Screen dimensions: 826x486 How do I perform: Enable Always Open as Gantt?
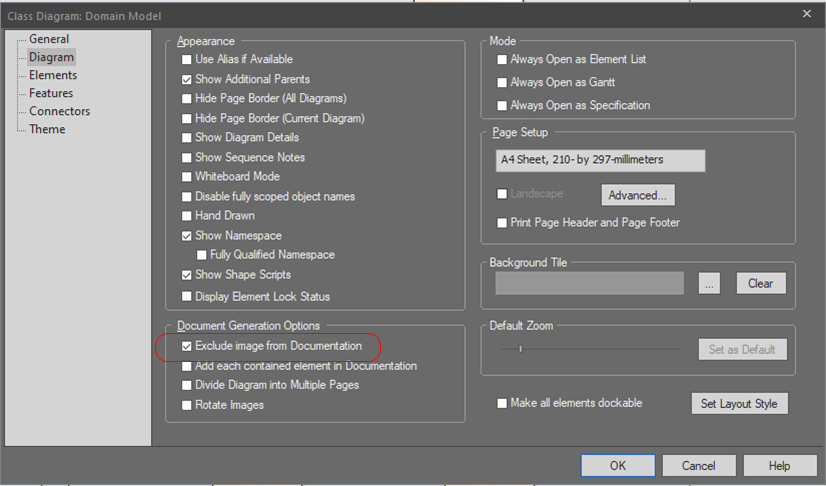[x=502, y=83]
